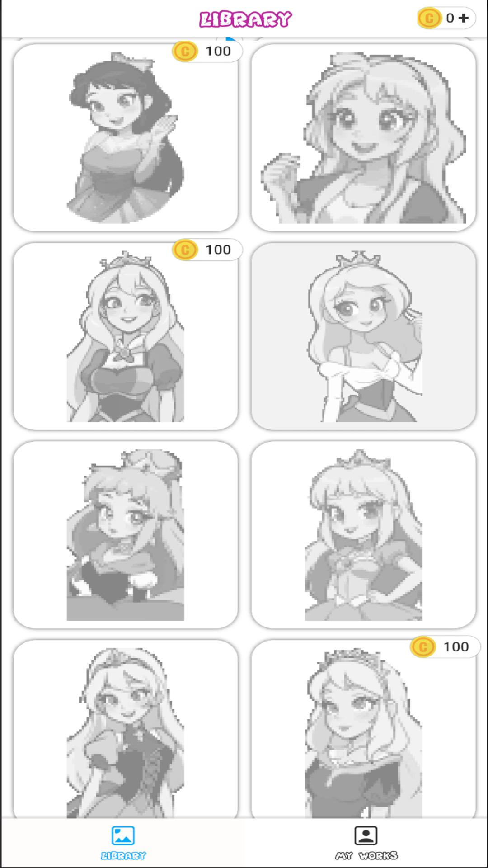Open the princess with crown and puffy sleeves
This screenshot has height=868, width=488.
pos(126,336)
